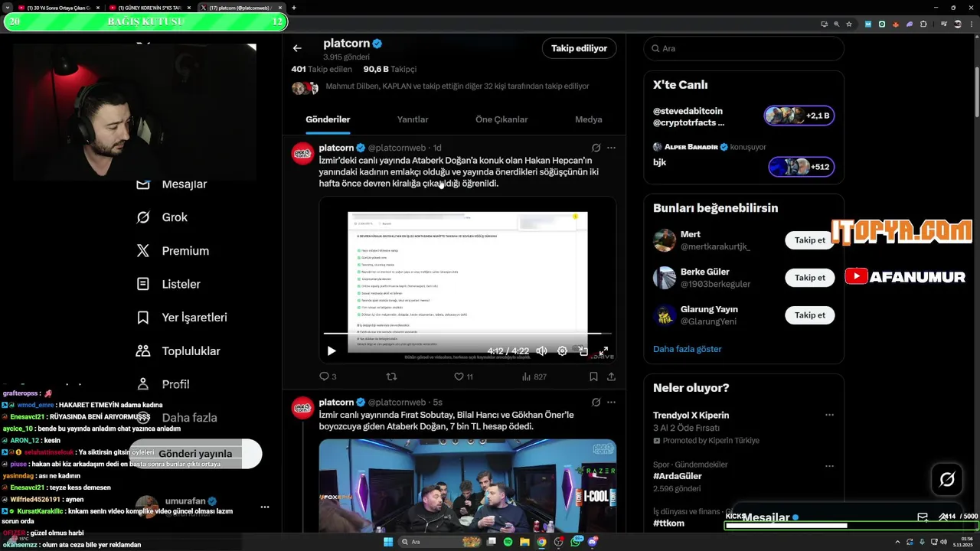Viewport: 980px width, 551px height.
Task: Bookmark this page with the star icon
Action: pos(849,24)
